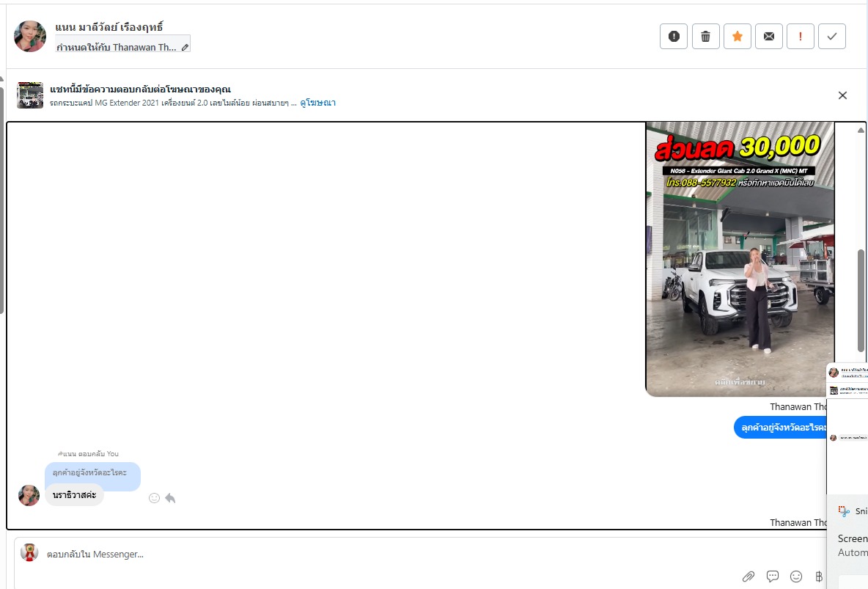Viewport: 868px width, 589px height.
Task: Open the ส่วนลด 30,000 truck ad image
Action: click(740, 260)
